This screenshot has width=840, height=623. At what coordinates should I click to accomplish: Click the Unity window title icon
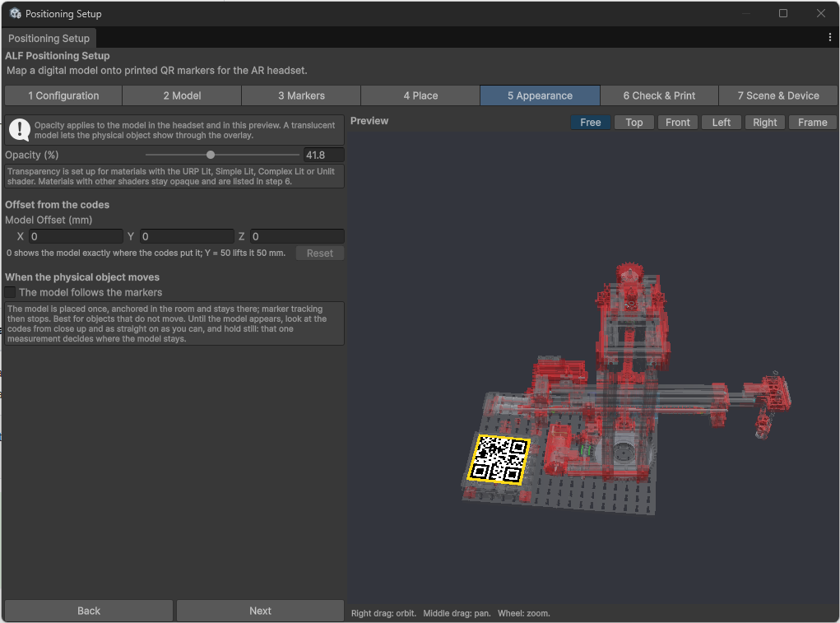pyautogui.click(x=15, y=13)
